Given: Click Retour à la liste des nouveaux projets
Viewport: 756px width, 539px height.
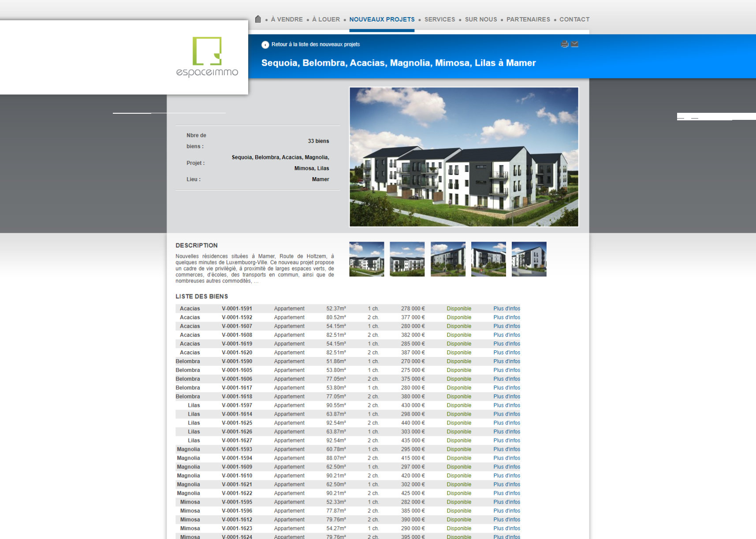Looking at the screenshot, I should [x=315, y=45].
